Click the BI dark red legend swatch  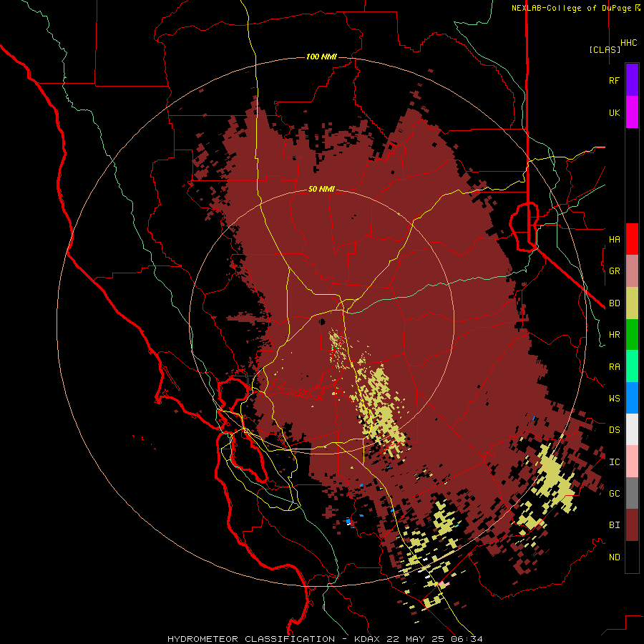point(632,525)
